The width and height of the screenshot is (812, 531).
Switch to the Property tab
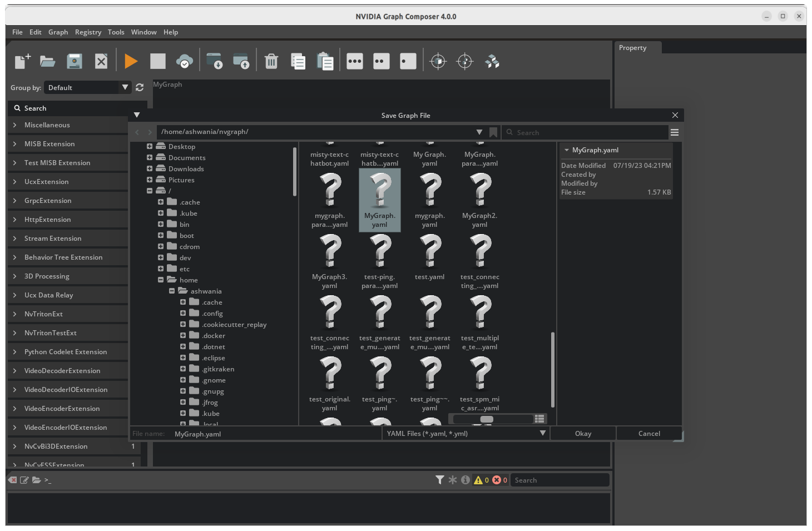632,47
